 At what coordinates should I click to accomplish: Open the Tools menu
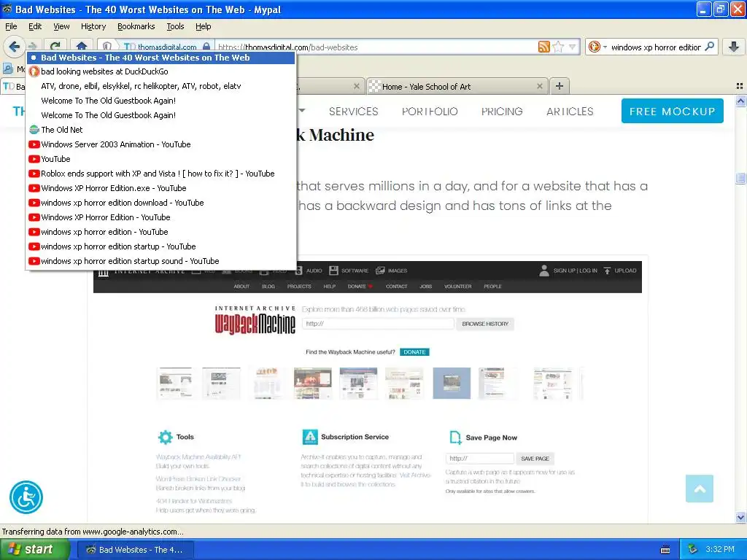pos(175,26)
